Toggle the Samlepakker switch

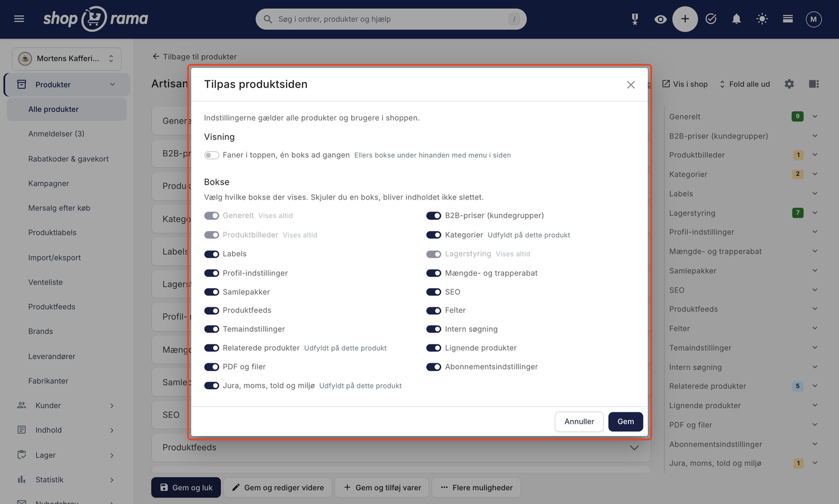point(212,292)
